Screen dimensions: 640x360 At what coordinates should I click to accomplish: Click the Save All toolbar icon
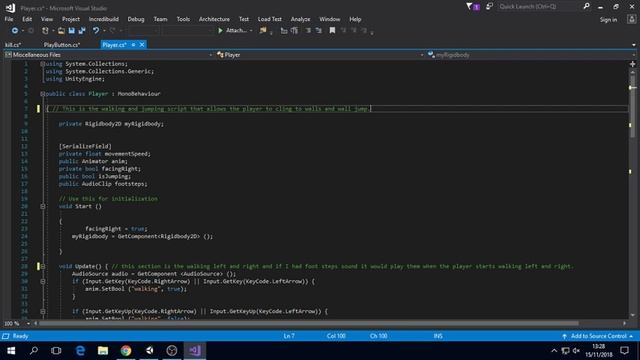[x=82, y=31]
